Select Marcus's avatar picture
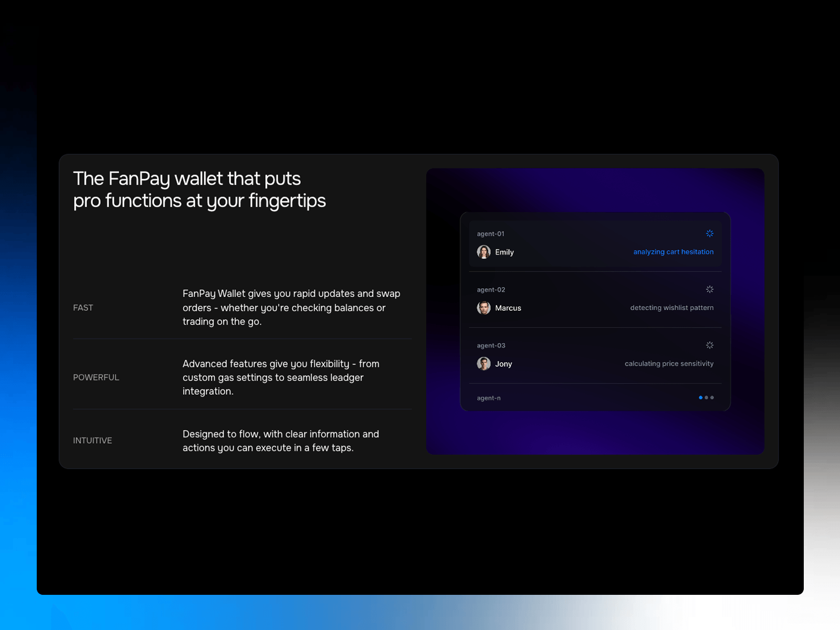Viewport: 840px width, 630px height. (x=484, y=308)
